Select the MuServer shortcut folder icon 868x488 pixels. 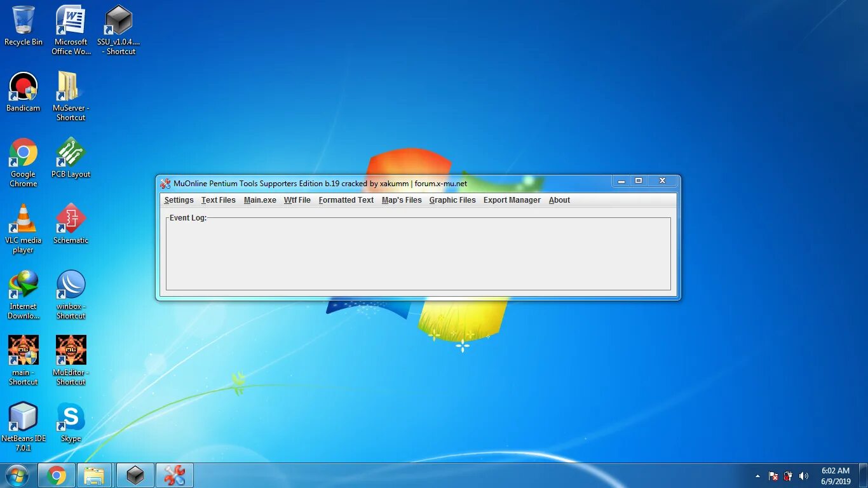tap(71, 96)
